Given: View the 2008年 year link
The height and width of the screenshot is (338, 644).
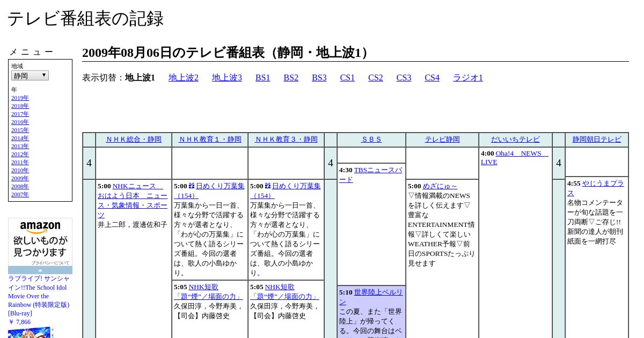Looking at the screenshot, I should (20, 186).
